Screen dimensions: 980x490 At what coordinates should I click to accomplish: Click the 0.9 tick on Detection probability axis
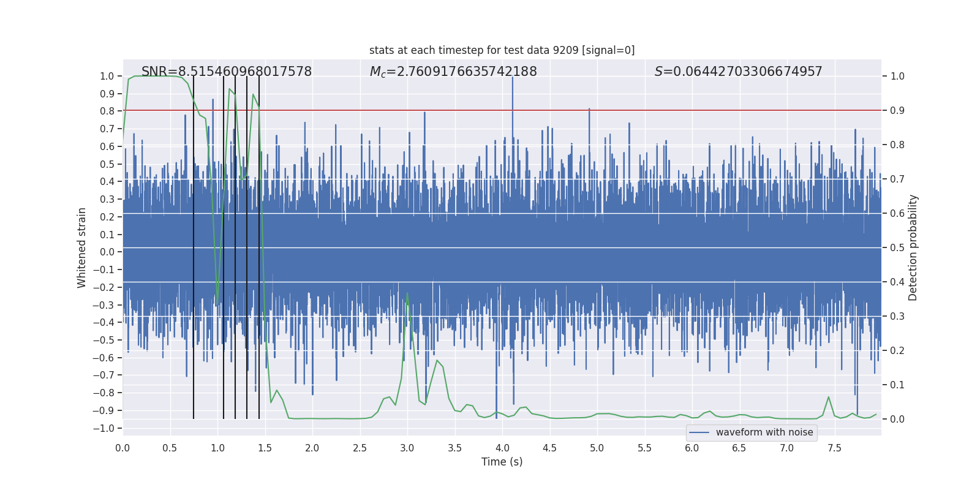coord(897,111)
